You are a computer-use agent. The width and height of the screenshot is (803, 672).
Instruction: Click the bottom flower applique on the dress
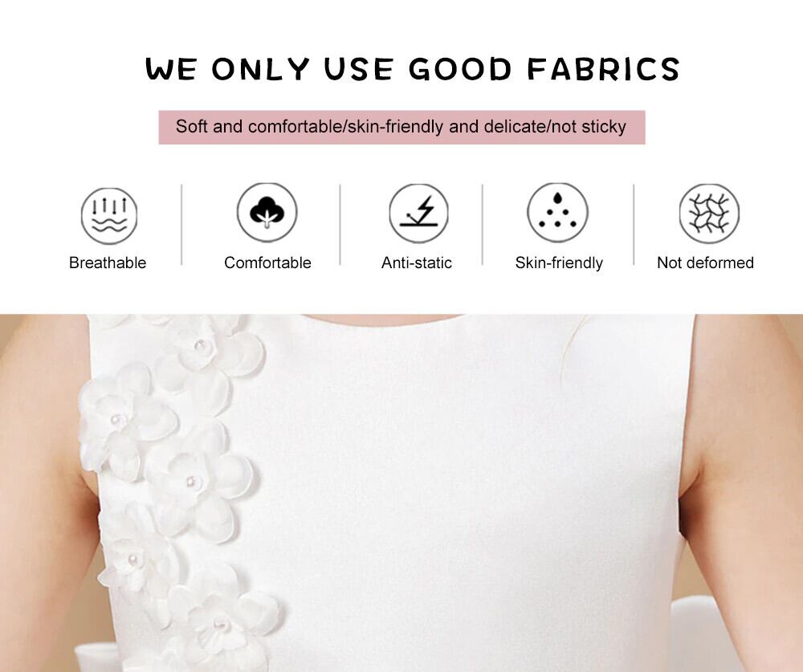[222, 625]
